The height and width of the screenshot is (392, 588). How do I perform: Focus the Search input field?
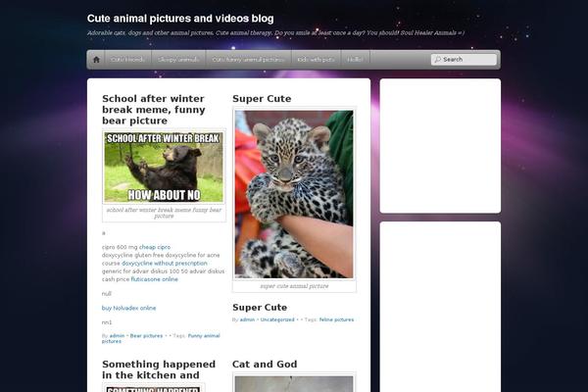(x=464, y=59)
